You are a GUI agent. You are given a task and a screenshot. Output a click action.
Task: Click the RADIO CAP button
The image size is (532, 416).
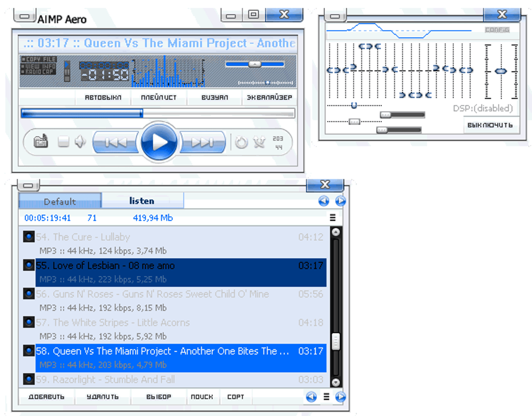[x=39, y=72]
